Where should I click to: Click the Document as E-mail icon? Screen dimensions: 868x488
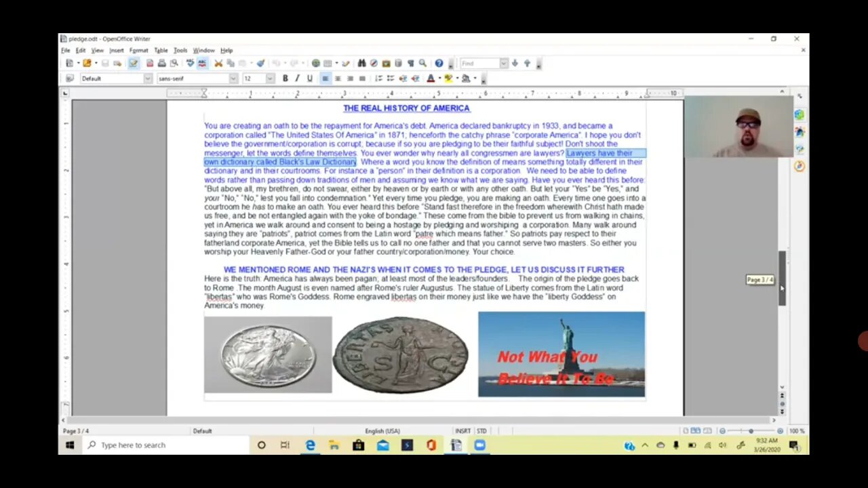click(117, 64)
